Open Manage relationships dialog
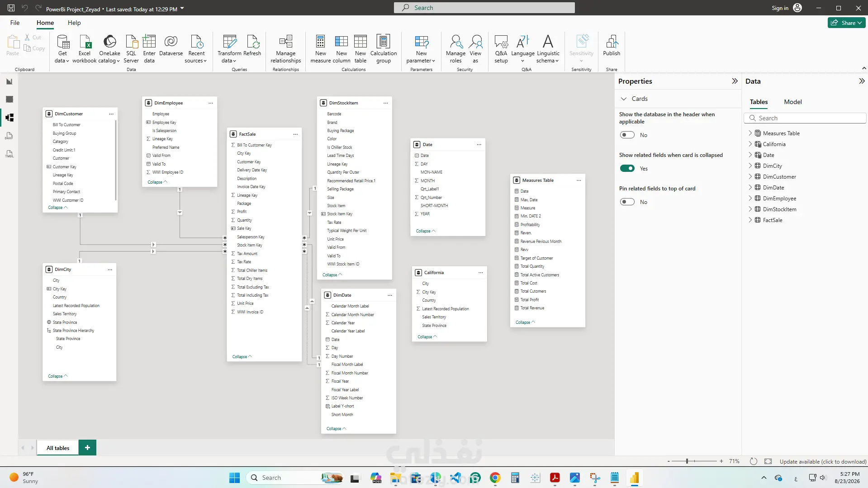This screenshot has height=488, width=868. point(286,49)
